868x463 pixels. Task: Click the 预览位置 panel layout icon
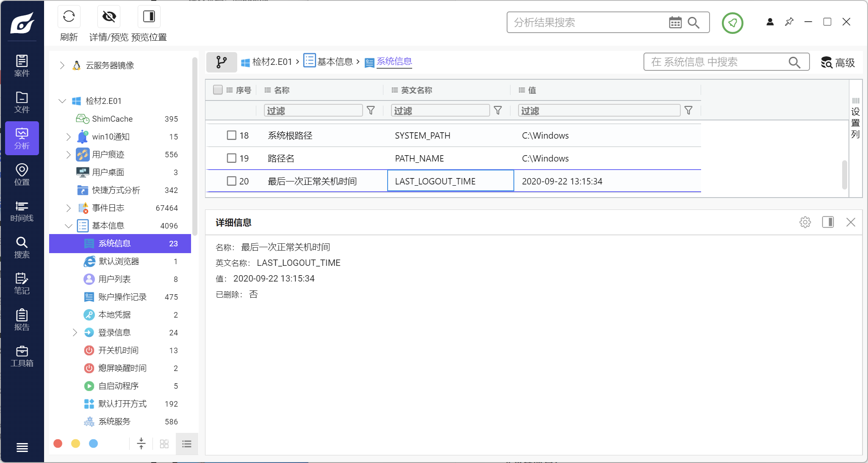149,17
